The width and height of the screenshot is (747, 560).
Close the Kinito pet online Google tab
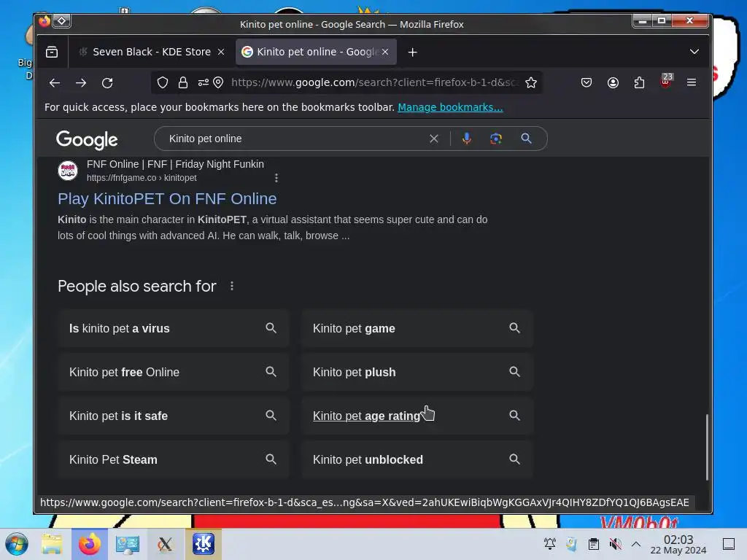[x=385, y=52]
